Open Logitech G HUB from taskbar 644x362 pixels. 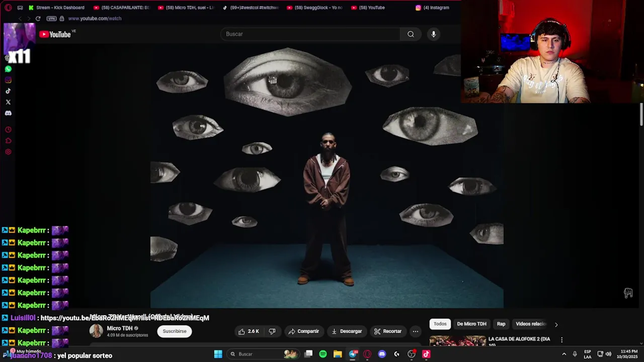click(396, 354)
